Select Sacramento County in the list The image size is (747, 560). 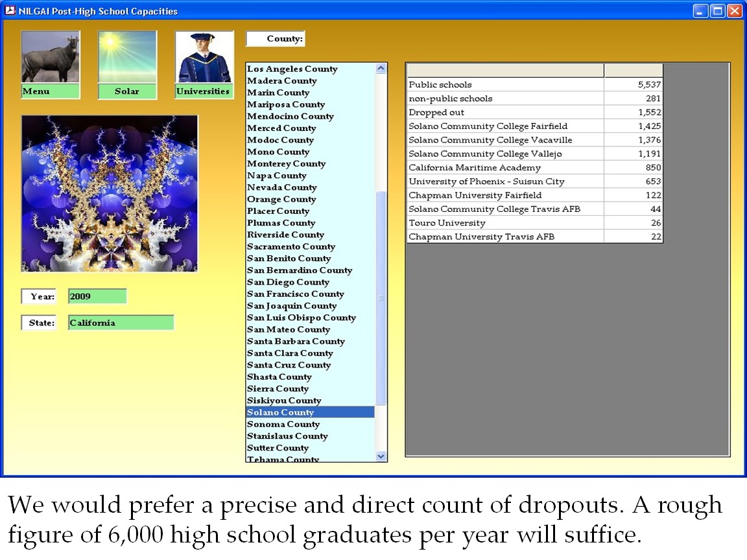[291, 247]
